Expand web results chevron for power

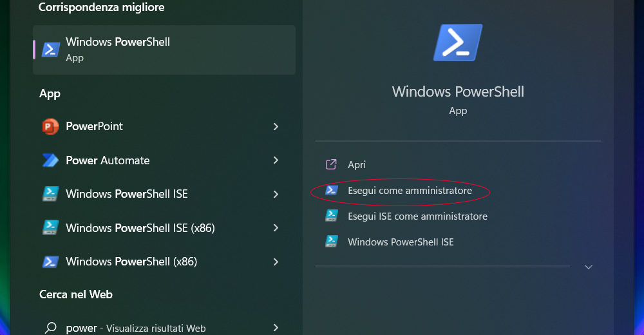(276, 328)
